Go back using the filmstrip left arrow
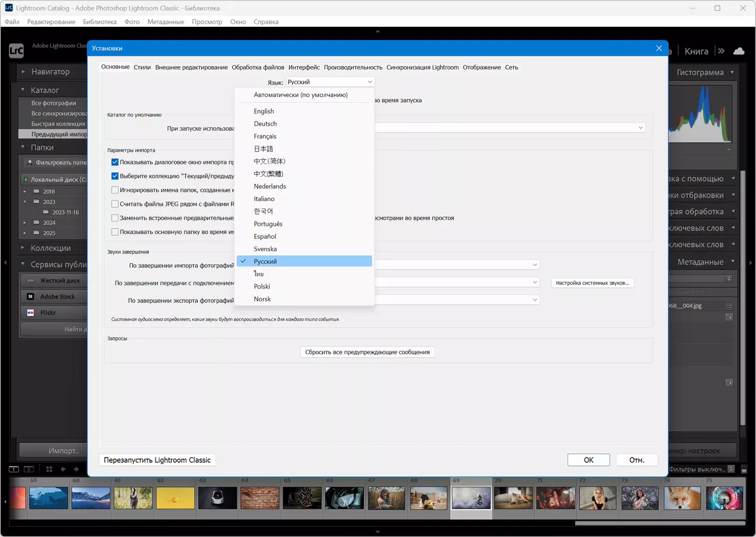Image resolution: width=756 pixels, height=537 pixels. [x=63, y=469]
